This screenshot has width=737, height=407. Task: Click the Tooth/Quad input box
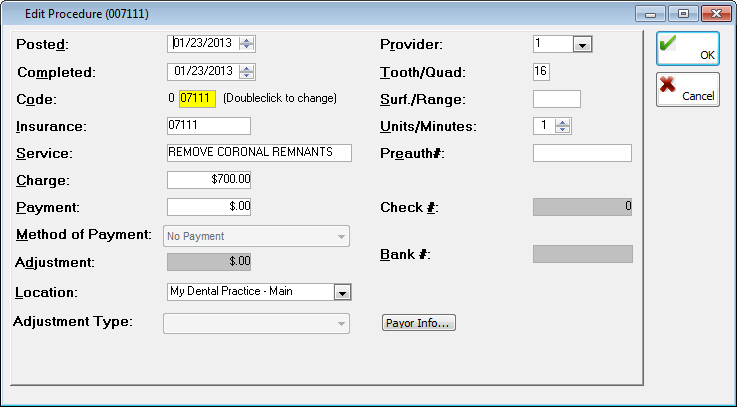(541, 72)
